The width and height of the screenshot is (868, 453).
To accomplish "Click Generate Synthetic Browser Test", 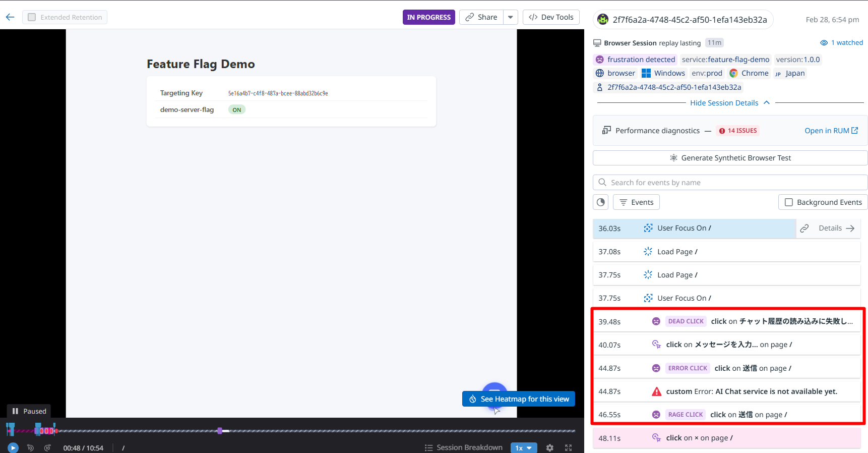I will (x=730, y=158).
